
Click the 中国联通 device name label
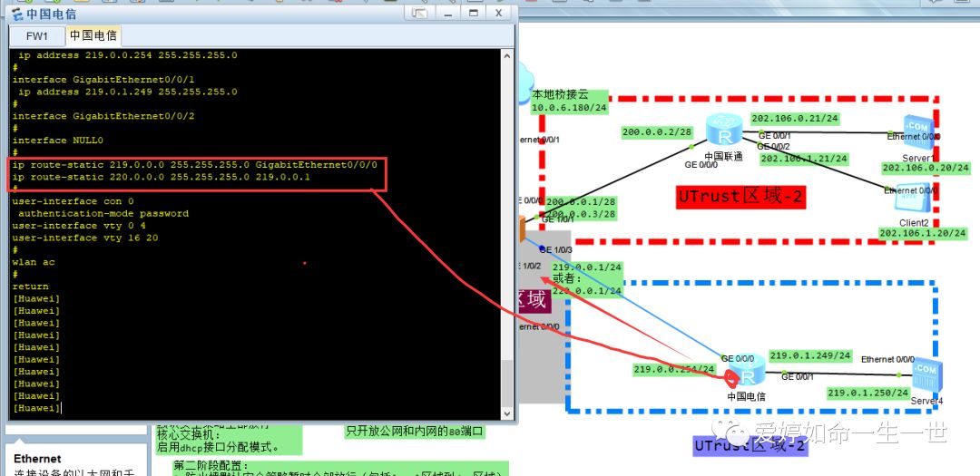(724, 156)
